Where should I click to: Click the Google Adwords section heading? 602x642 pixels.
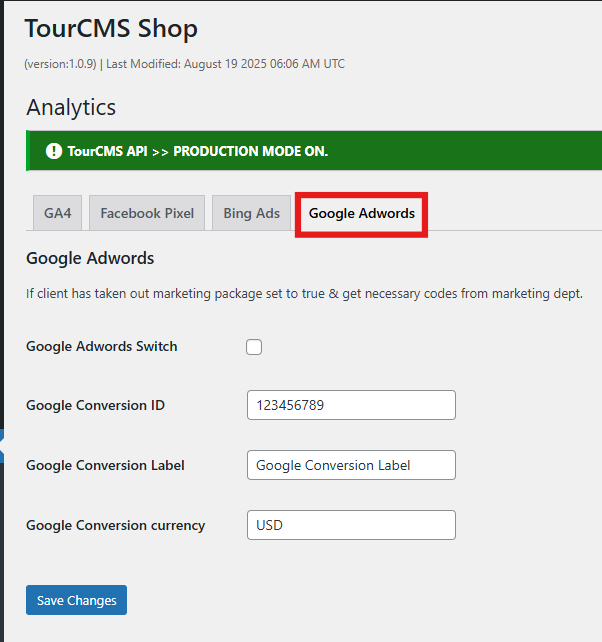tap(90, 258)
